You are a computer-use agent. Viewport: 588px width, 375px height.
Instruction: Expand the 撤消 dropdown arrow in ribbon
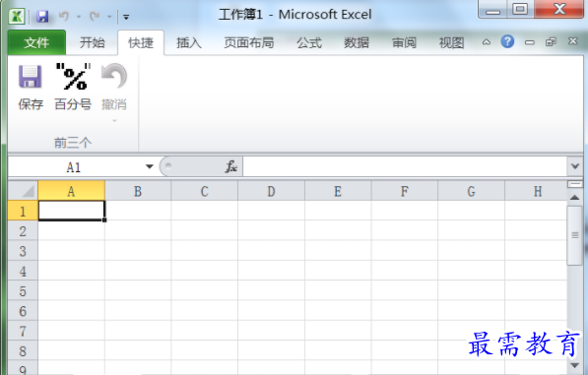(114, 121)
